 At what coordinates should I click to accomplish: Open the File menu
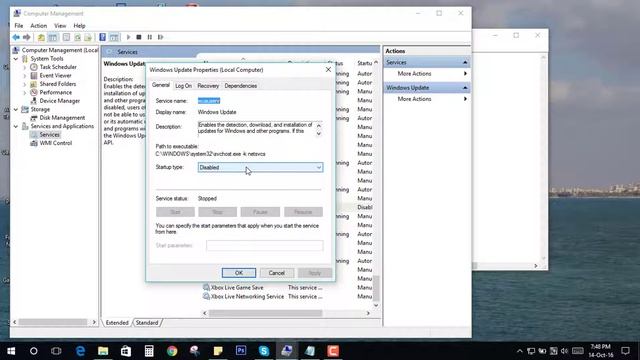19,26
